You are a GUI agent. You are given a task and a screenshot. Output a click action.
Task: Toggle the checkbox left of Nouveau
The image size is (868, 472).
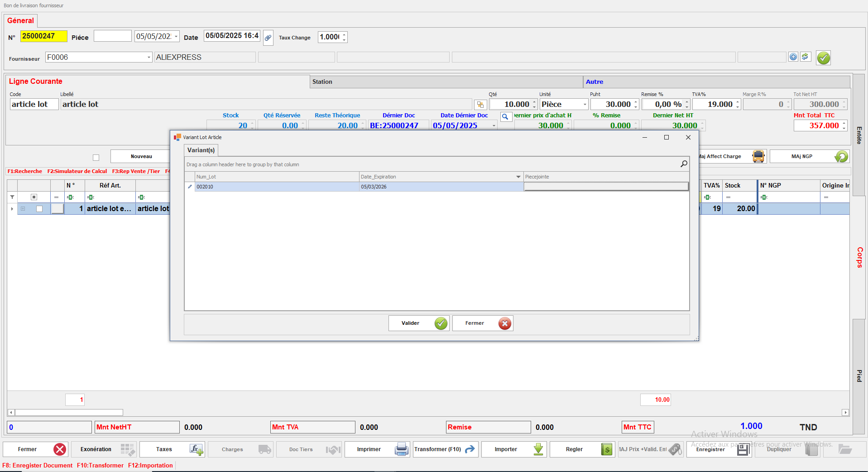[96, 158]
